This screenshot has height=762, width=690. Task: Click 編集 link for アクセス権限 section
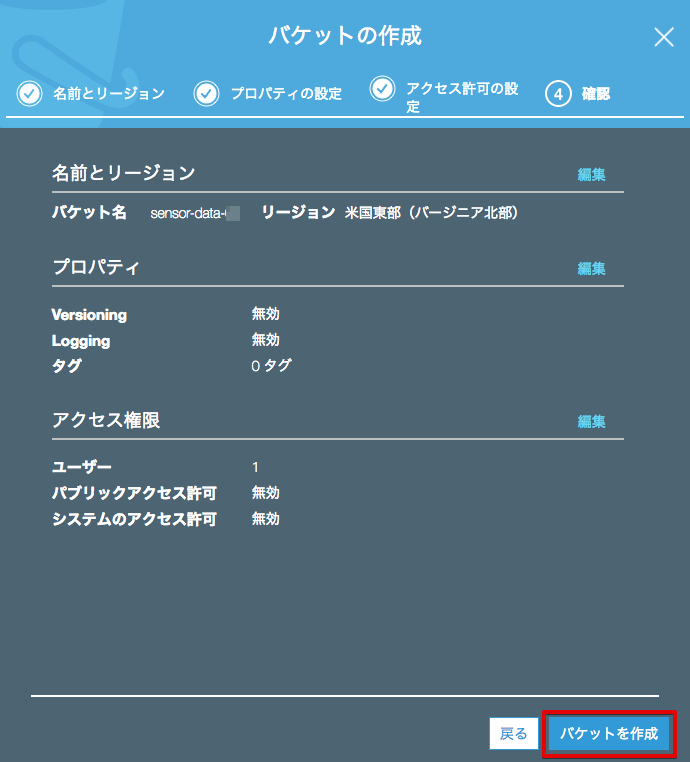[x=591, y=421]
